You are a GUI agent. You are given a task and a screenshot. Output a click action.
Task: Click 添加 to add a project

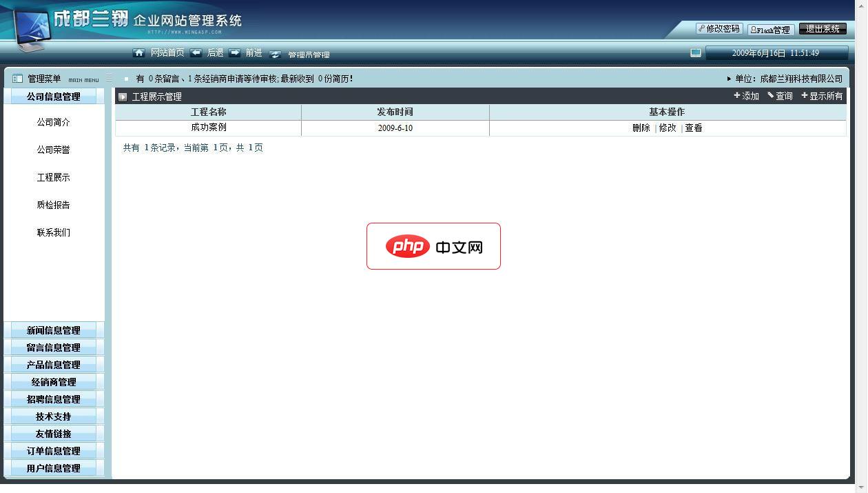click(746, 97)
